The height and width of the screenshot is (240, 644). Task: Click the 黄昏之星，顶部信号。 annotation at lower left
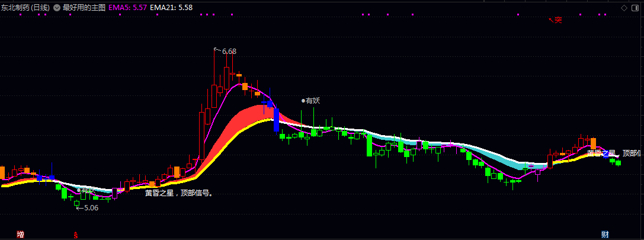click(x=180, y=193)
